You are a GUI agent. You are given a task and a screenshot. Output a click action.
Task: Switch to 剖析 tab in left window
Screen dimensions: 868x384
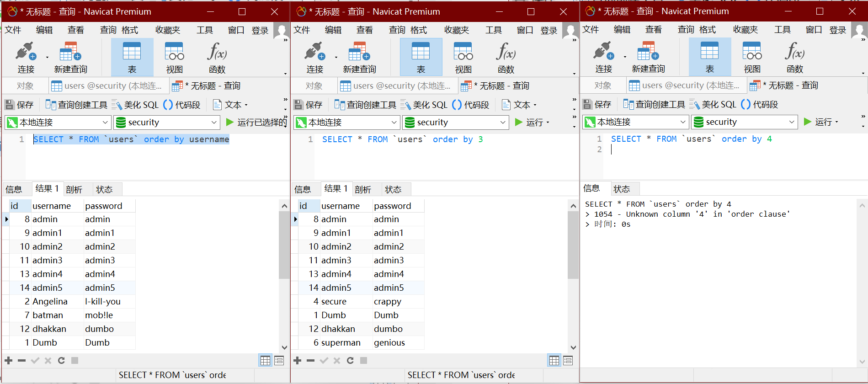(x=74, y=189)
